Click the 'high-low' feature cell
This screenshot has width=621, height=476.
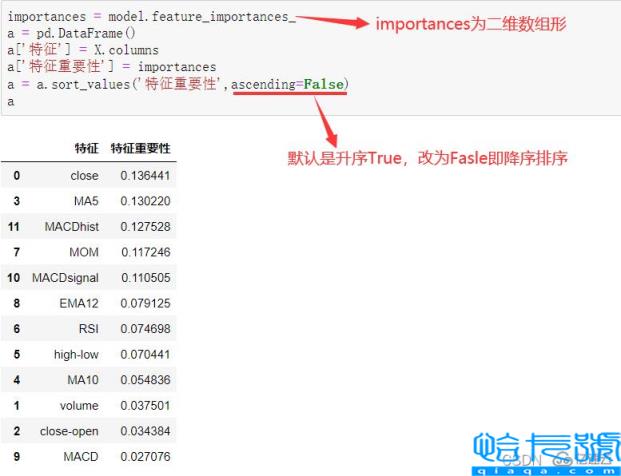click(x=76, y=354)
